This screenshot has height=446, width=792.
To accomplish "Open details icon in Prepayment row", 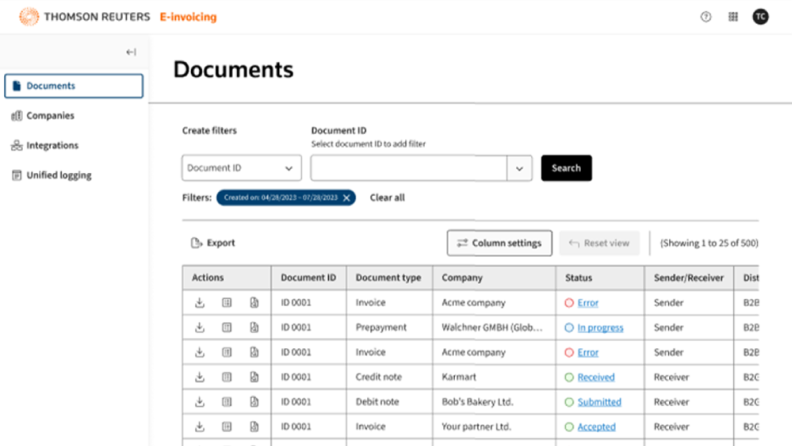I will pyautogui.click(x=227, y=327).
